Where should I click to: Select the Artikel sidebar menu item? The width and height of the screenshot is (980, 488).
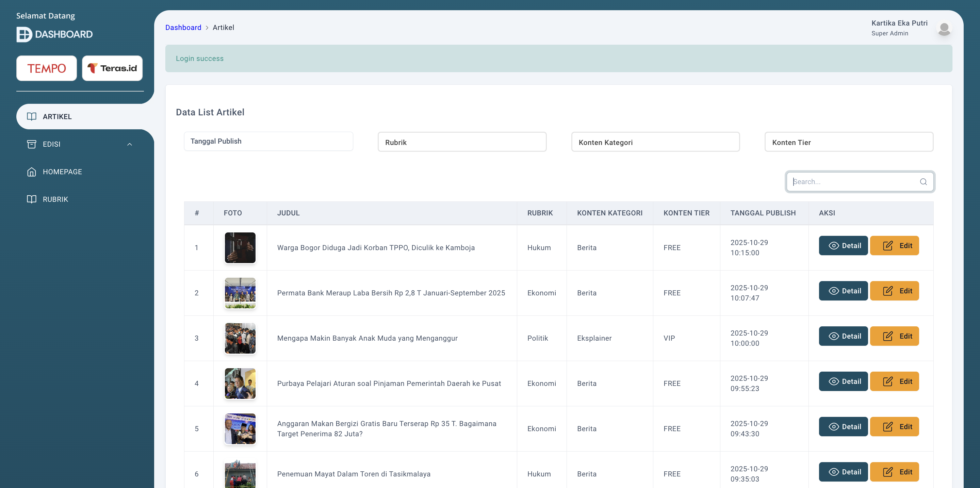click(57, 117)
